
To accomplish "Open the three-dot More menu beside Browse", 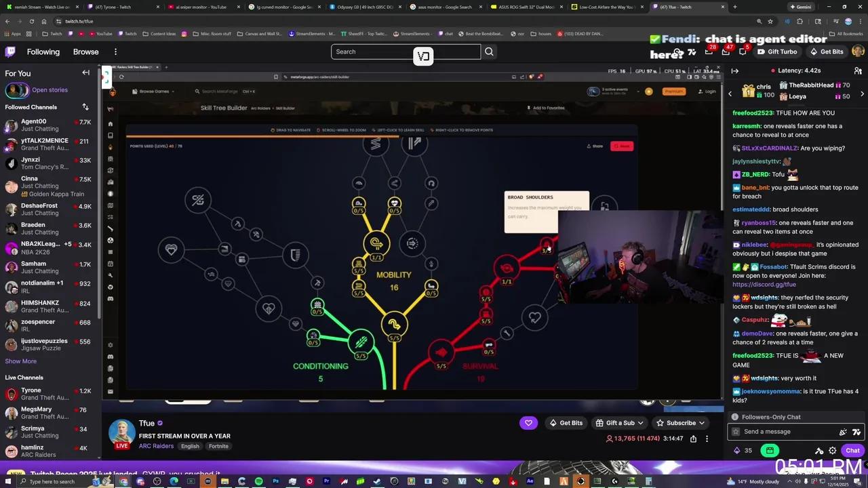I will [115, 52].
